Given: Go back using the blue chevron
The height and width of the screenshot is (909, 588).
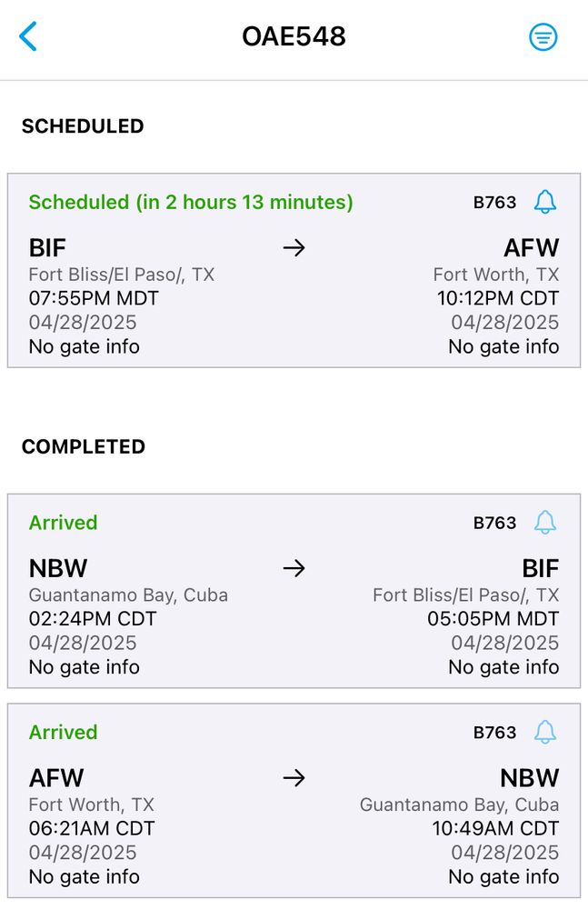Looking at the screenshot, I should pyautogui.click(x=28, y=36).
